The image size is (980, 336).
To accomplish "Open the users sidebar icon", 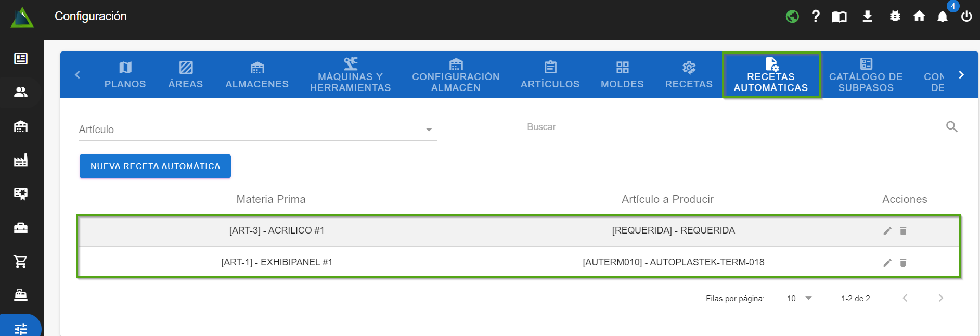I will 21,93.
